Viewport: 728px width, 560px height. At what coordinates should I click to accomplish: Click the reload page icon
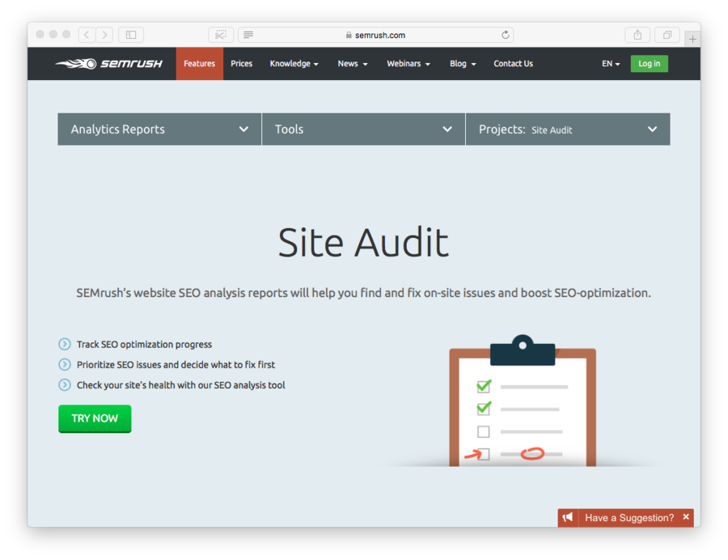tap(506, 35)
